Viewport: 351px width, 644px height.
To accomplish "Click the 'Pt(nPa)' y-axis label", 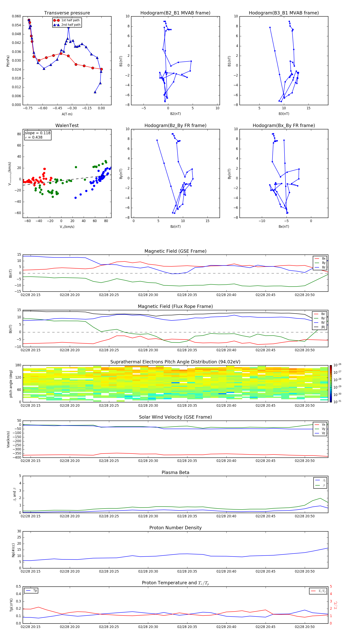I will coord(8,61).
